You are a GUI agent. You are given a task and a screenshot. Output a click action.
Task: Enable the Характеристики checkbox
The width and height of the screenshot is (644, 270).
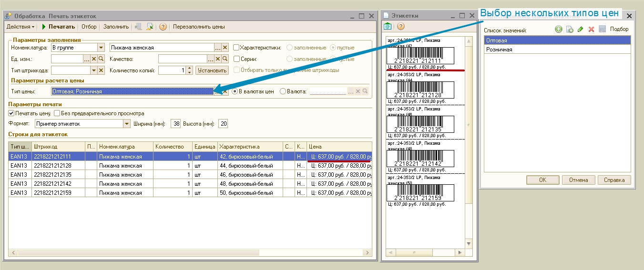(236, 48)
